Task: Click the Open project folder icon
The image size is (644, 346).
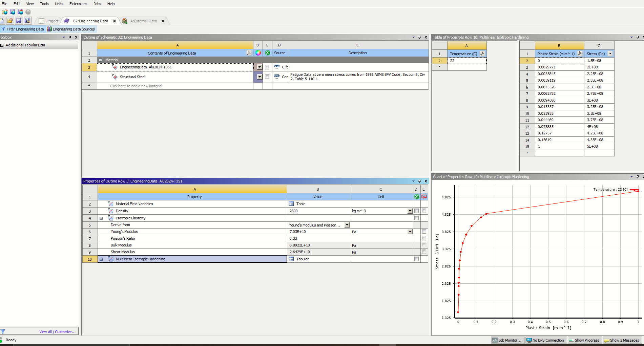Action: [x=10, y=21]
